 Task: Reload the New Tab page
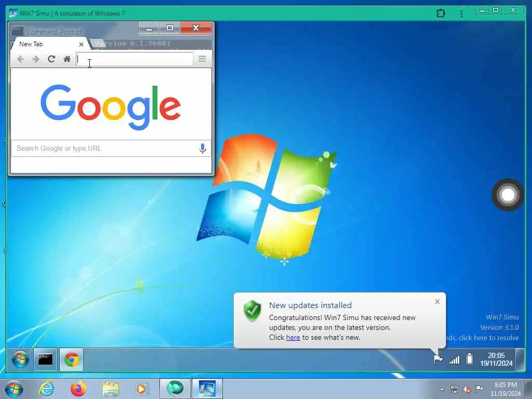(51, 59)
